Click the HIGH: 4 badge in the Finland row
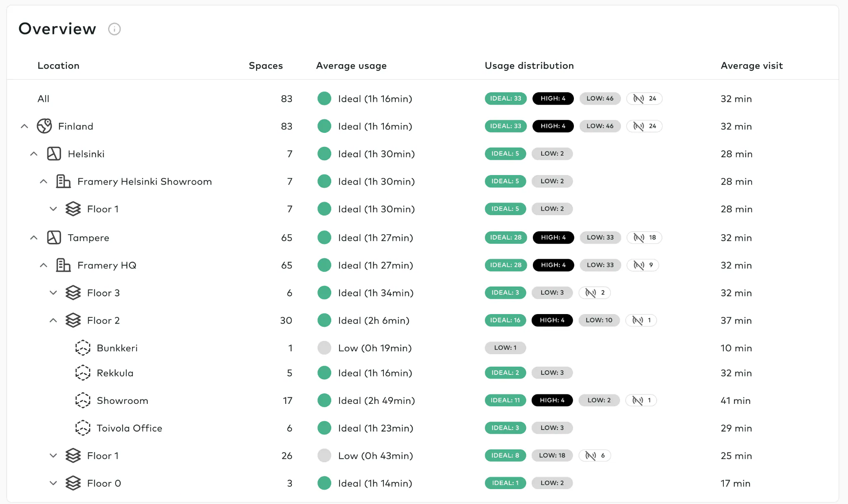Screen dimensions: 848x504 (553, 126)
